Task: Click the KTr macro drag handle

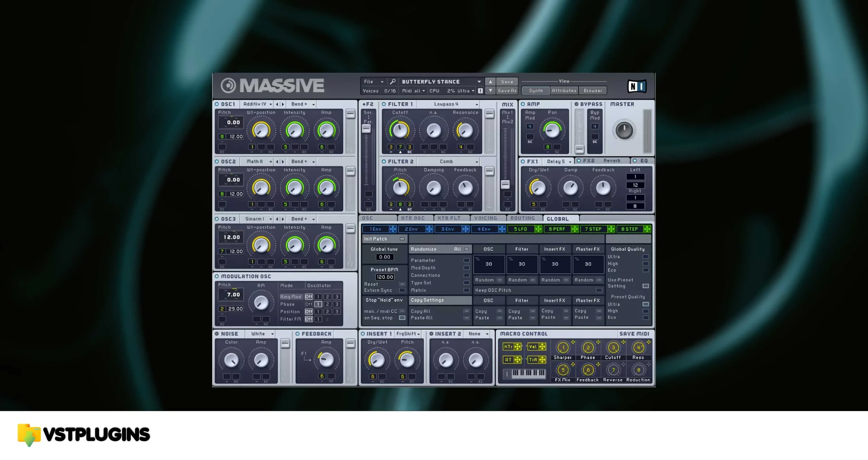Action: pyautogui.click(x=517, y=346)
